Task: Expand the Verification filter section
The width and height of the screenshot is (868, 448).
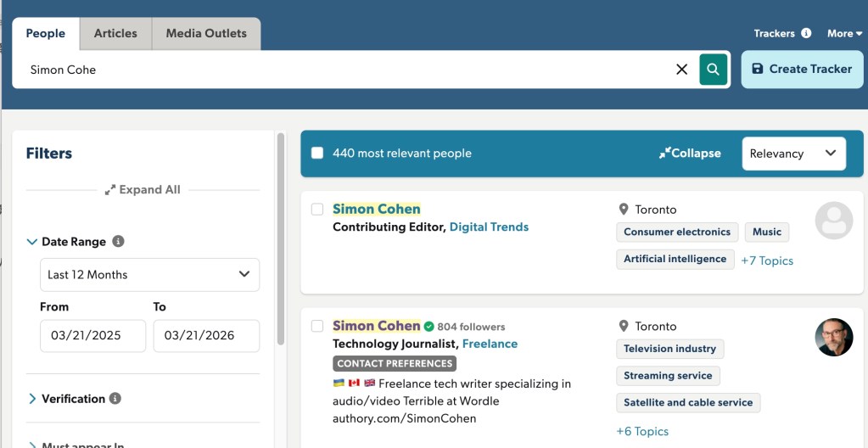Action: pyautogui.click(x=32, y=399)
